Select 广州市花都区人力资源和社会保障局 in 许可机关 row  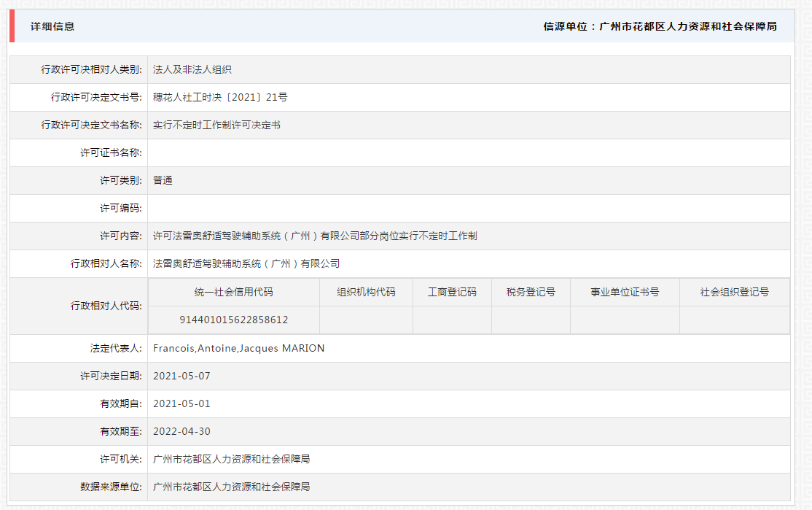pos(232,459)
